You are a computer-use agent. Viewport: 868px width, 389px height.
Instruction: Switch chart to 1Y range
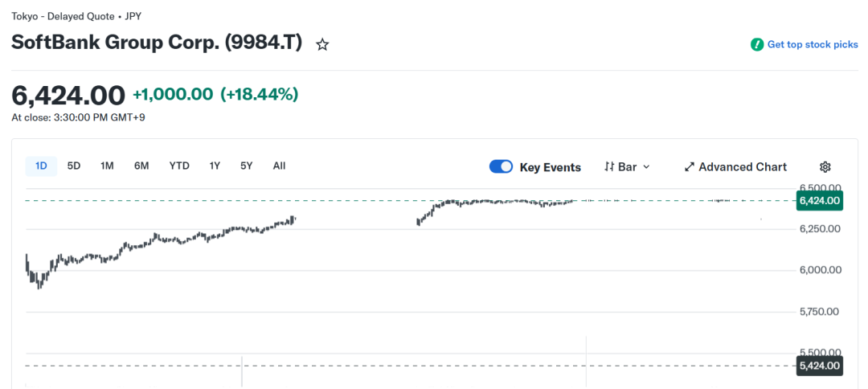(215, 166)
